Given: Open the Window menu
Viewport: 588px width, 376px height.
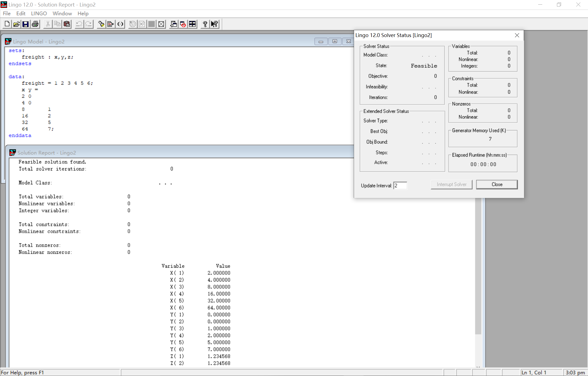Looking at the screenshot, I should [62, 13].
